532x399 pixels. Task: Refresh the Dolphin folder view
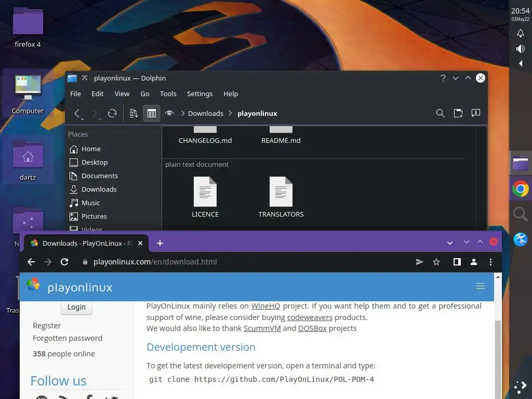(112, 113)
